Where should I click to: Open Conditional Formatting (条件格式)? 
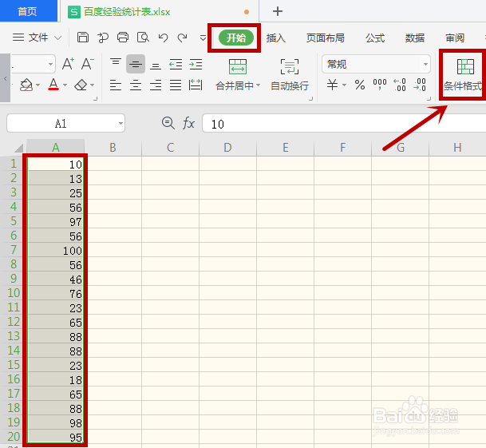(x=462, y=75)
